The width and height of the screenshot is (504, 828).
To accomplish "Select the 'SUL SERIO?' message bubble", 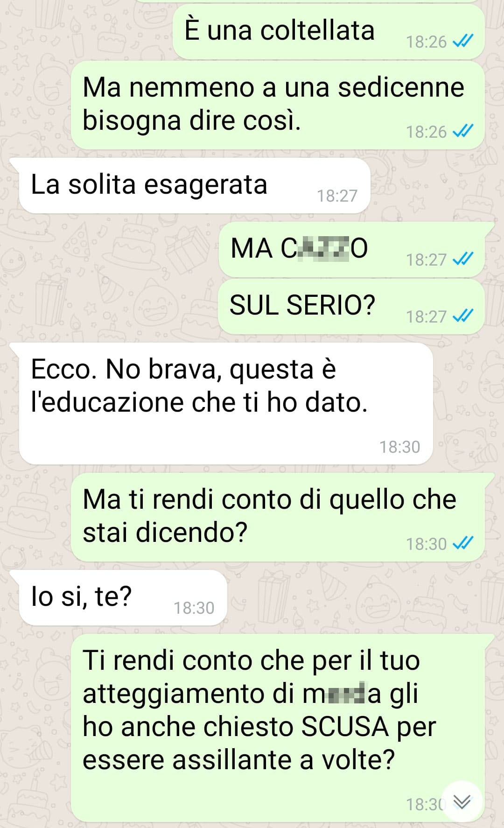I will pyautogui.click(x=351, y=307).
